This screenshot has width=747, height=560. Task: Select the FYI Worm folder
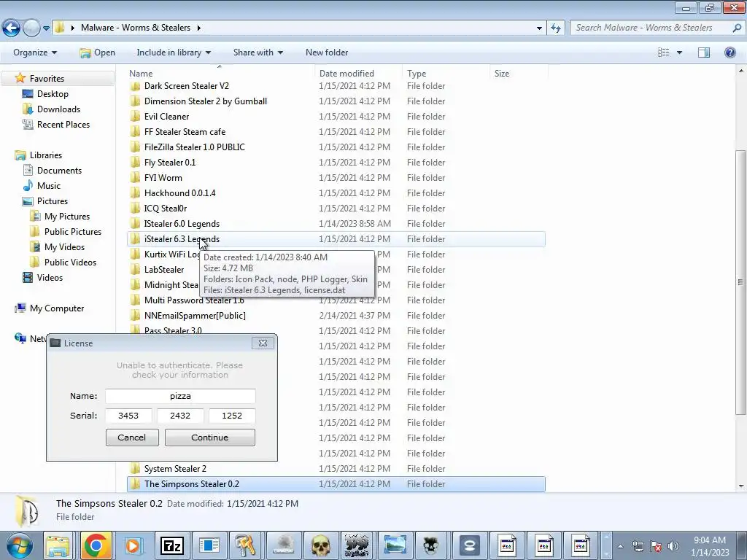tap(163, 178)
